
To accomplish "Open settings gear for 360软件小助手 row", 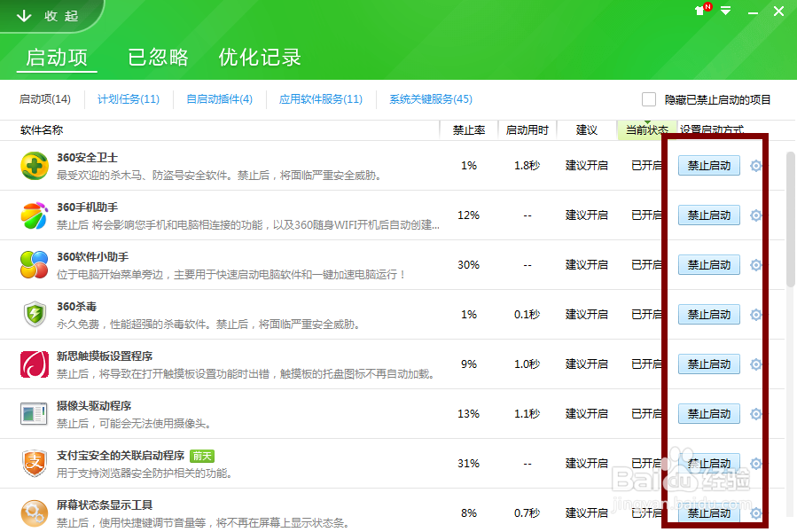I will (x=756, y=265).
